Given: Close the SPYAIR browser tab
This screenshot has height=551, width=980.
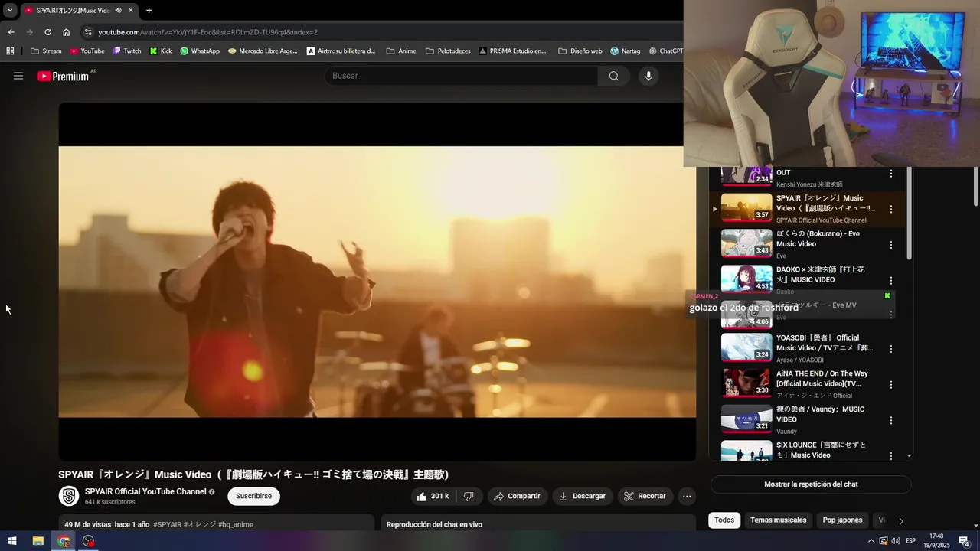Looking at the screenshot, I should tap(131, 11).
